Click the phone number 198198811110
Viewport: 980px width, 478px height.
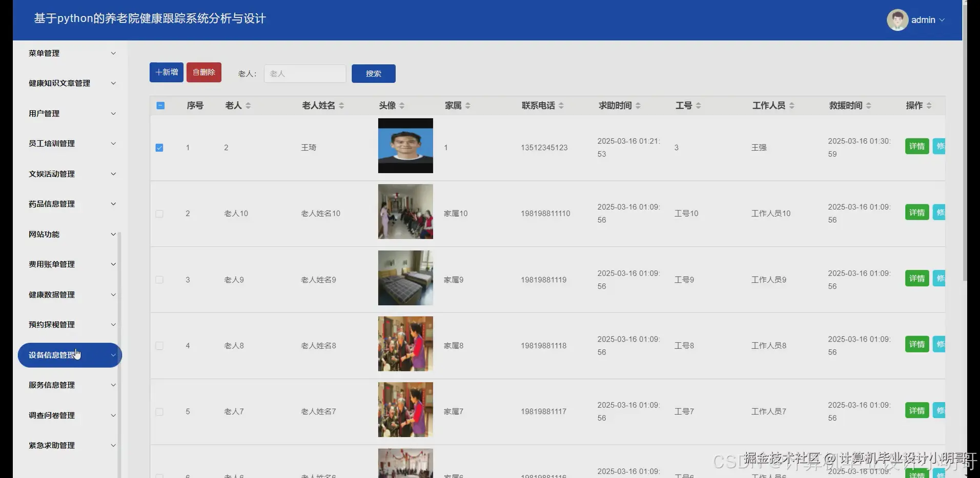(x=545, y=214)
